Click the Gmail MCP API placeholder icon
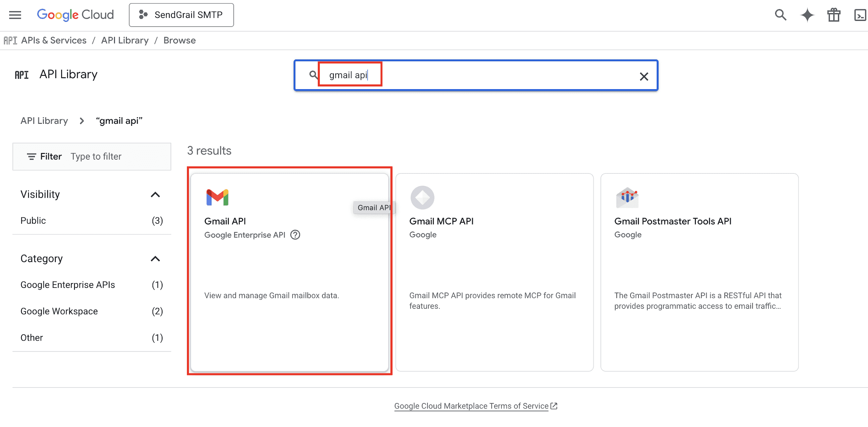Screen dimensions: 868x427 coord(422,197)
